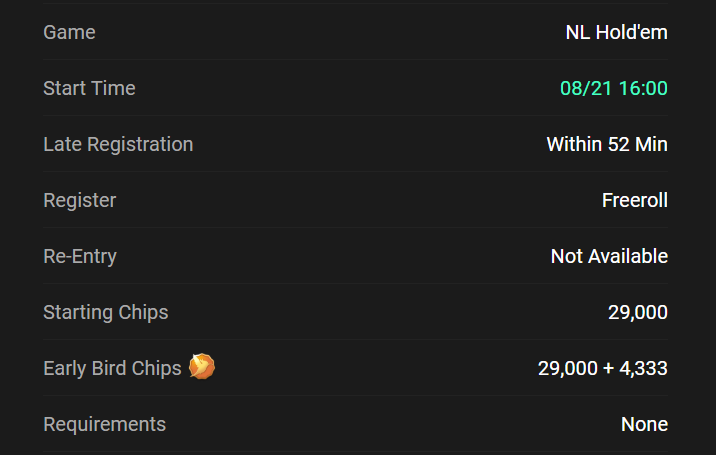Click the 4,333 early bird bonus amount
Screen dimensions: 716x455
pyautogui.click(x=643, y=369)
